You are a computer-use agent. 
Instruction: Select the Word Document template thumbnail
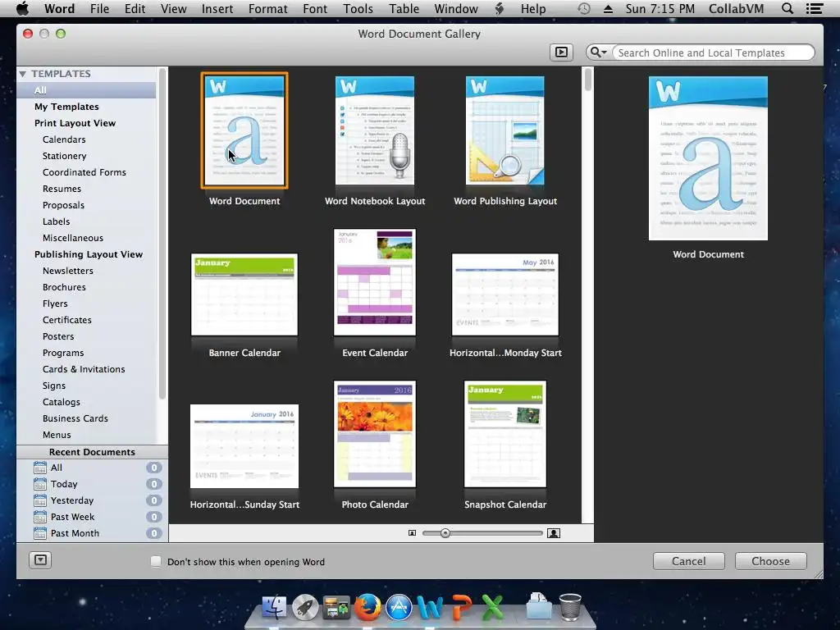244,130
